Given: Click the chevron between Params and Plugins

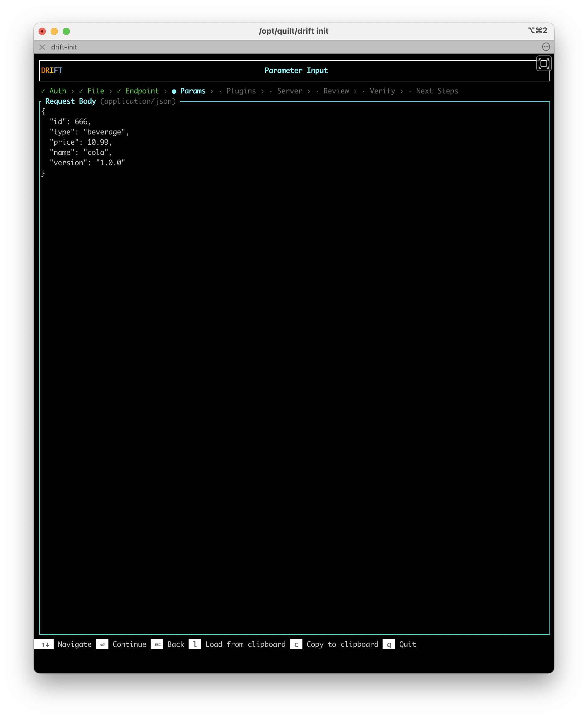Looking at the screenshot, I should tap(212, 91).
